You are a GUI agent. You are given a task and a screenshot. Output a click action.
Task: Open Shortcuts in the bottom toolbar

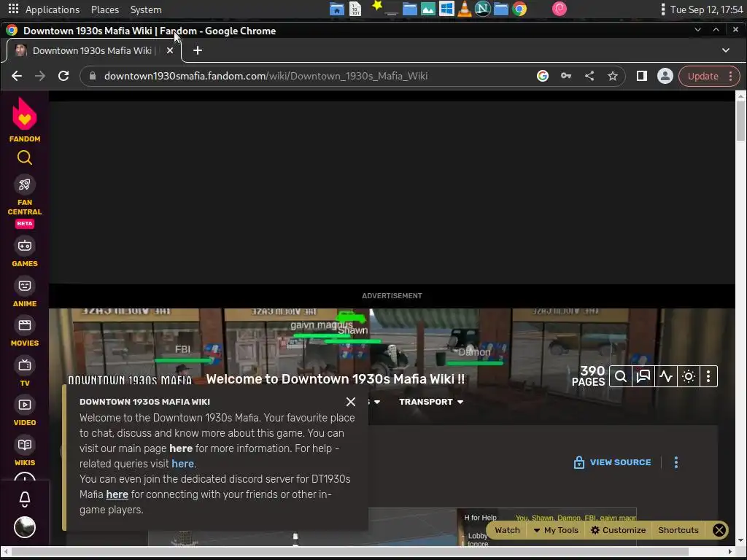pyautogui.click(x=678, y=530)
